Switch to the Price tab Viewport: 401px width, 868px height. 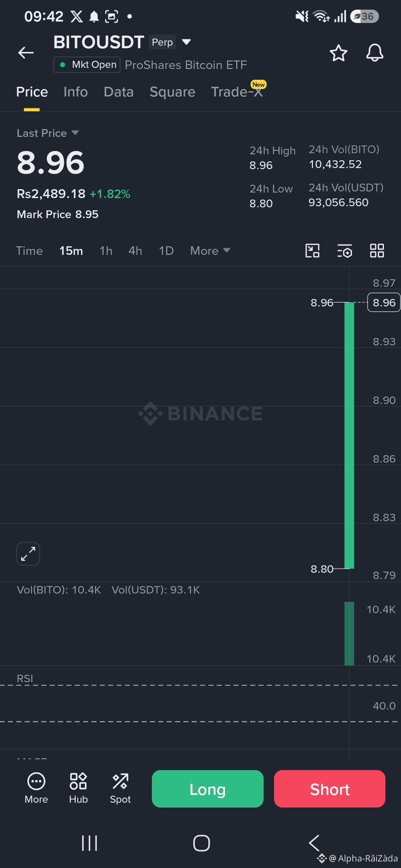[x=32, y=92]
